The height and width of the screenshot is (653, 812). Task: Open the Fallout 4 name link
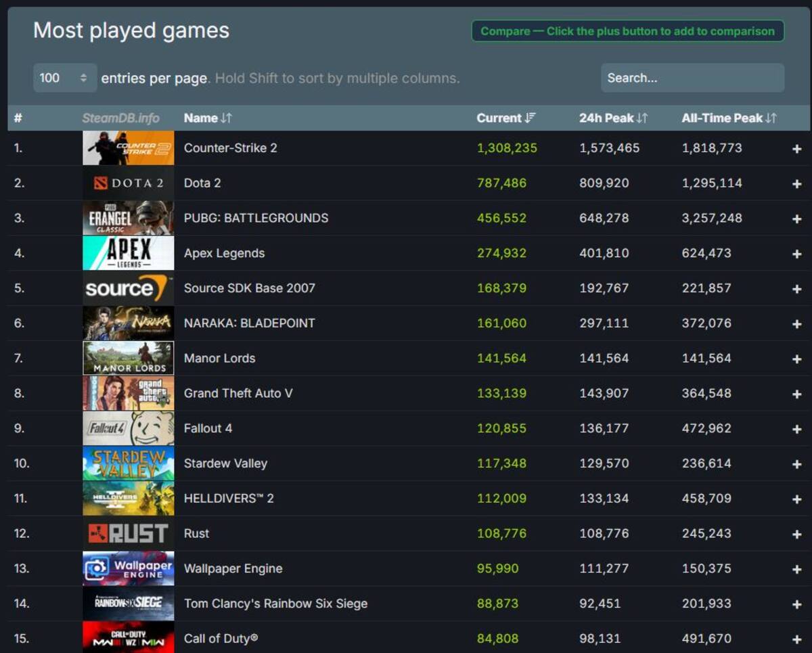click(x=208, y=428)
